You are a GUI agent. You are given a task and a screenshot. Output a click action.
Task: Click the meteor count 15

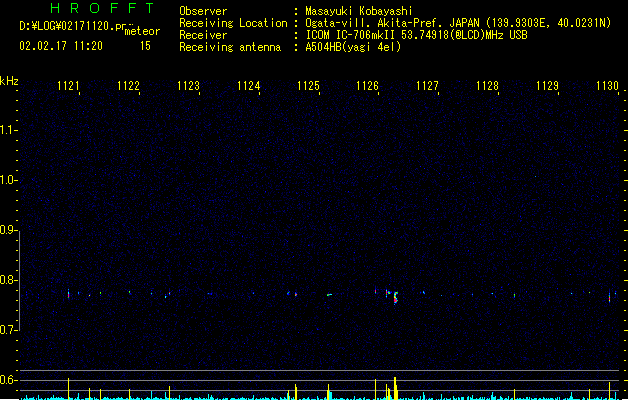(145, 46)
